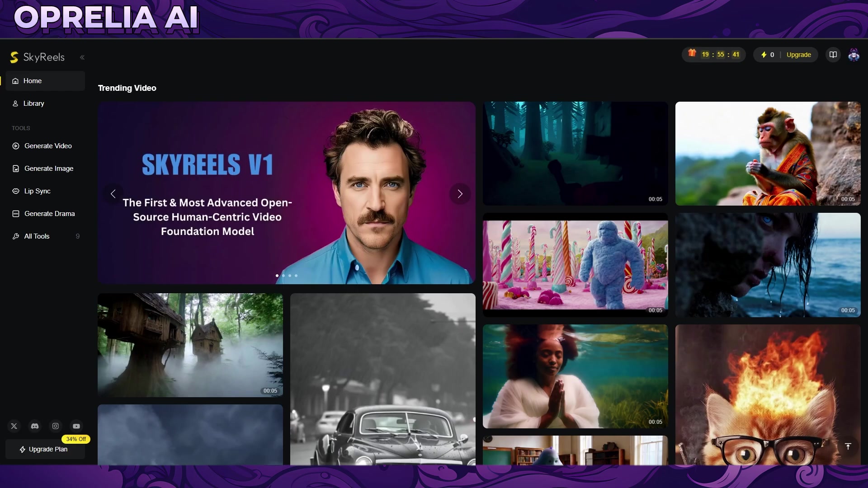The height and width of the screenshot is (488, 868).
Task: Select the second carousel dot
Action: coord(283,276)
